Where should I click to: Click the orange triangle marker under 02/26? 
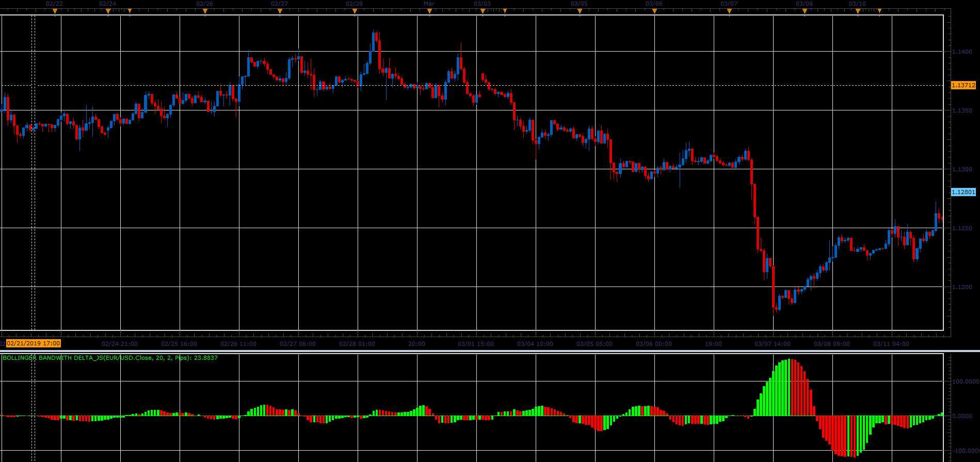click(205, 11)
